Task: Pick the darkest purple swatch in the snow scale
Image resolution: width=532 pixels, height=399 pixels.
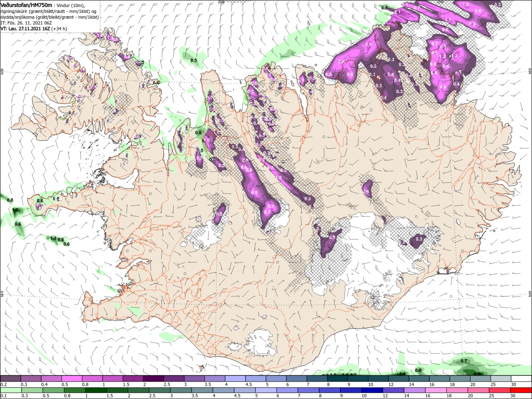Action: (x=153, y=379)
